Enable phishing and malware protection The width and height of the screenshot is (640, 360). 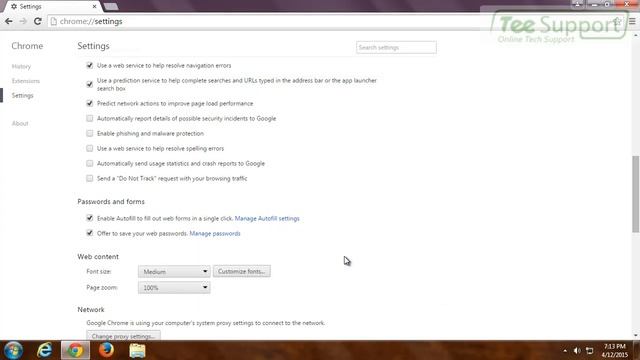tap(89, 133)
